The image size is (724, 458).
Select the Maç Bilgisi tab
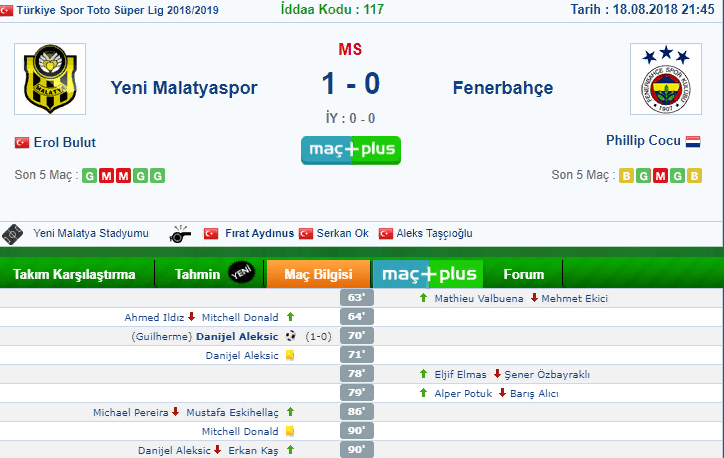pyautogui.click(x=319, y=274)
